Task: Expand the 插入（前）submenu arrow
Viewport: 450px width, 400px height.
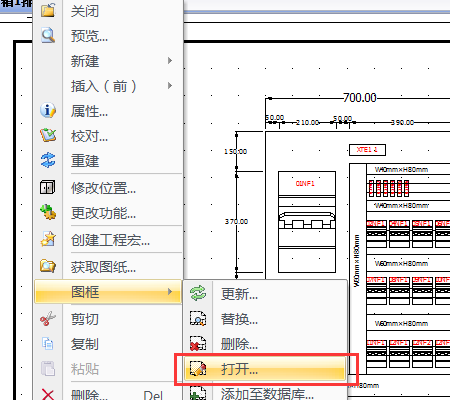Action: [170, 86]
